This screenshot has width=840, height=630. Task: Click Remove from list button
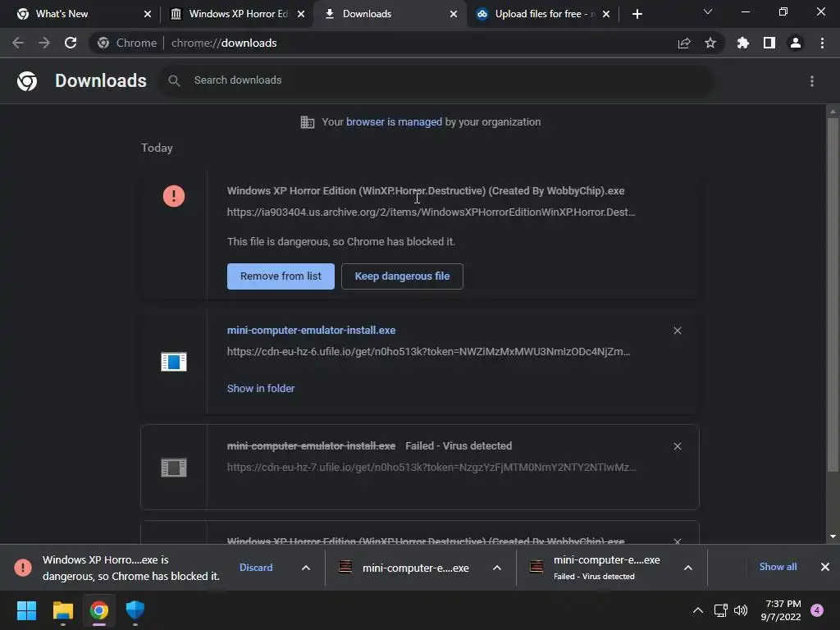(x=281, y=276)
